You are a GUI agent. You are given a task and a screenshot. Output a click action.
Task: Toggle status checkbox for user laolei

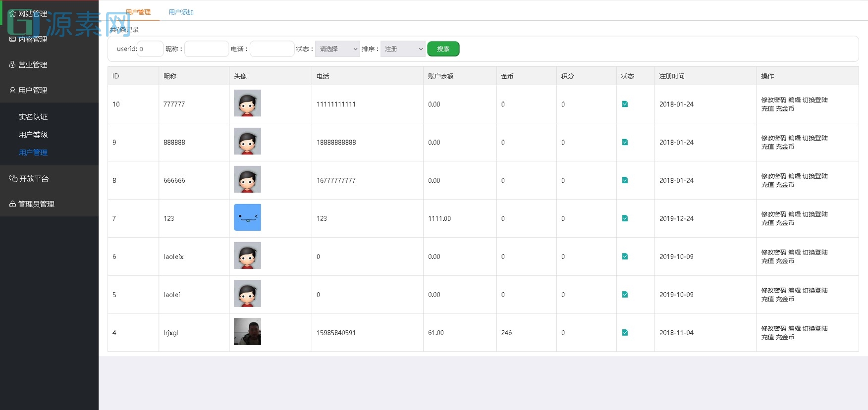click(x=625, y=295)
